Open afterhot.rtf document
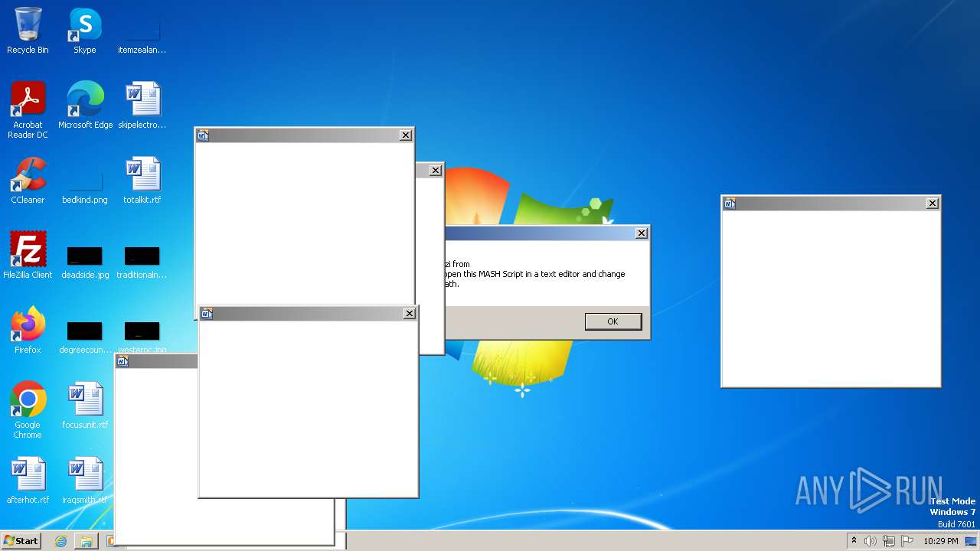 pyautogui.click(x=28, y=481)
